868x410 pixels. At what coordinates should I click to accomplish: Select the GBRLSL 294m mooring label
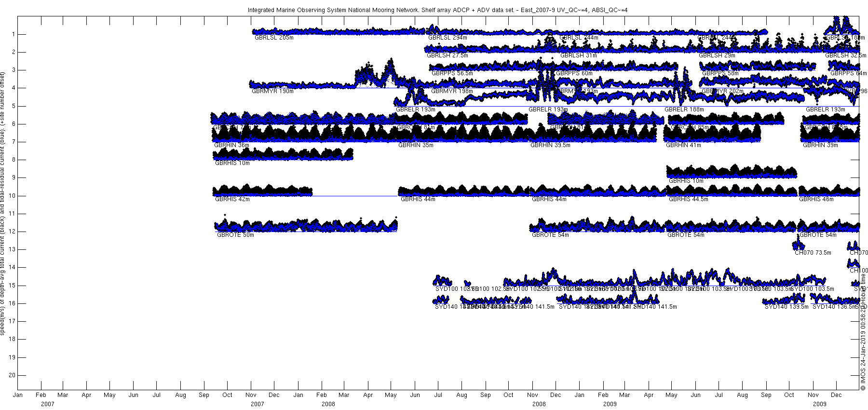[448, 37]
